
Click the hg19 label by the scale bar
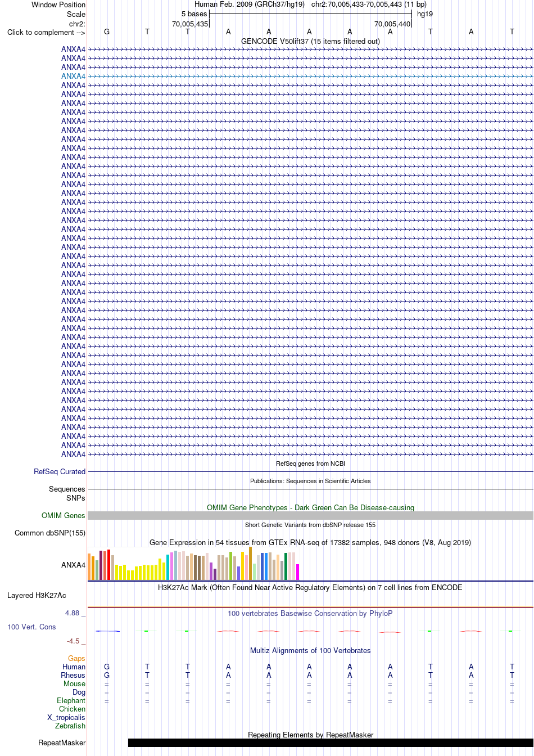coord(425,14)
